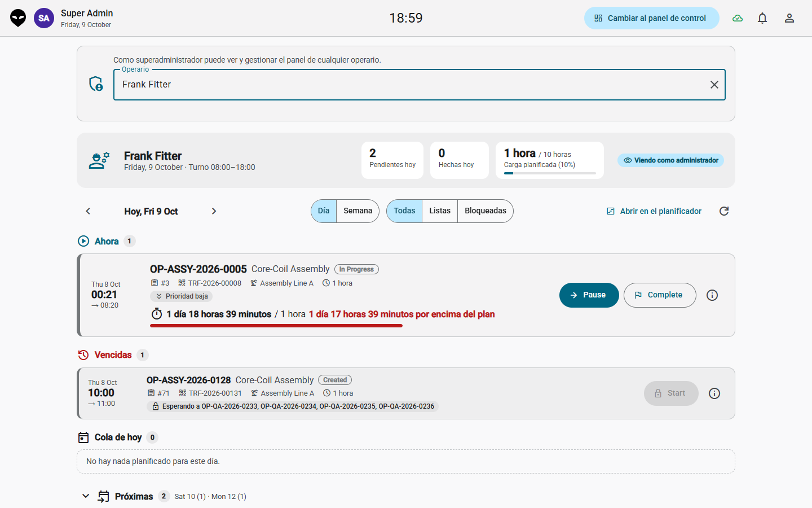Pause operation OP-ASSY-2026-0005
The width and height of the screenshot is (812, 508).
pyautogui.click(x=589, y=295)
